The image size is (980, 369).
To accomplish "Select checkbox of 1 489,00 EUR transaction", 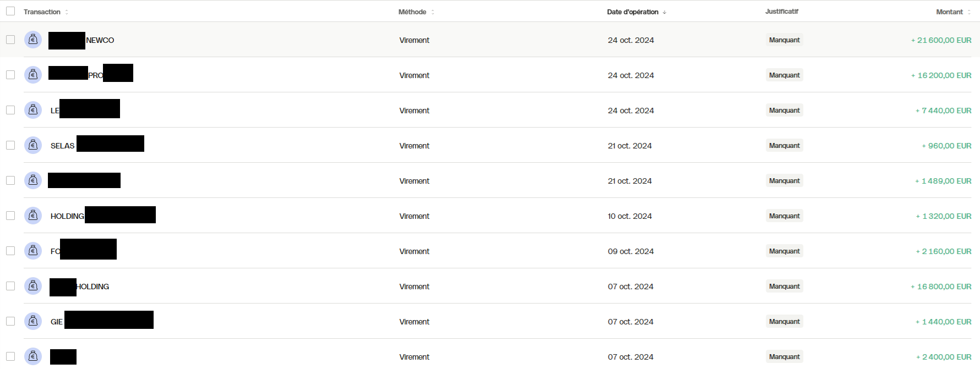I will [10, 180].
